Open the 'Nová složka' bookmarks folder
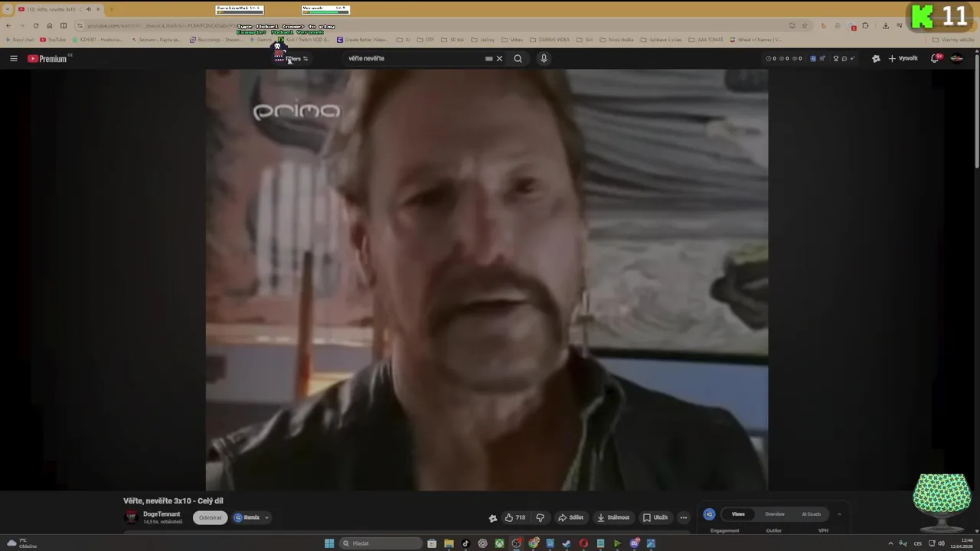 (x=617, y=40)
